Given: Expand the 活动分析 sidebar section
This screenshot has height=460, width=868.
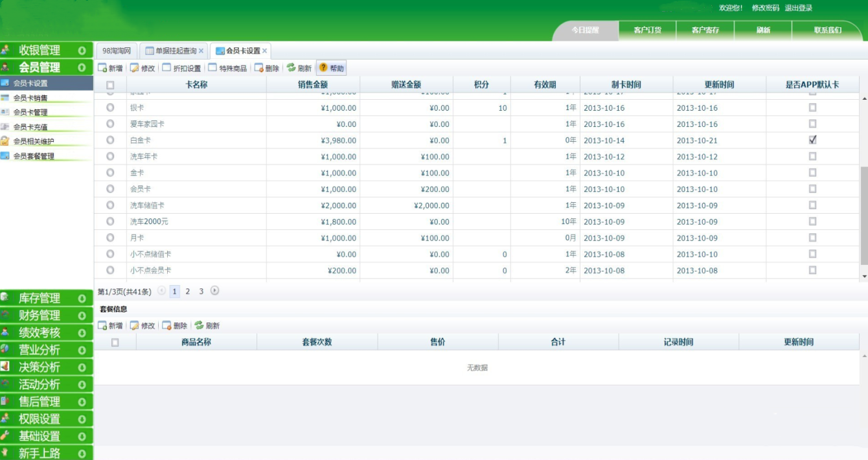Looking at the screenshot, I should [x=47, y=384].
